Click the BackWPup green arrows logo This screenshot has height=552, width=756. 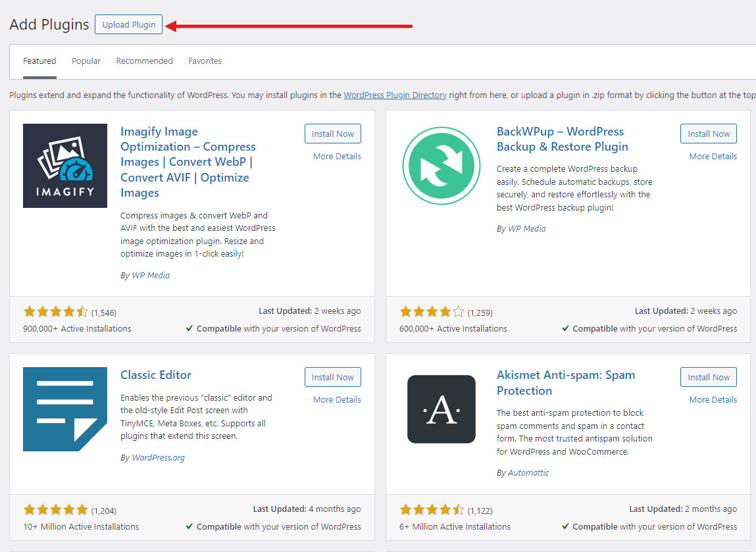click(441, 166)
